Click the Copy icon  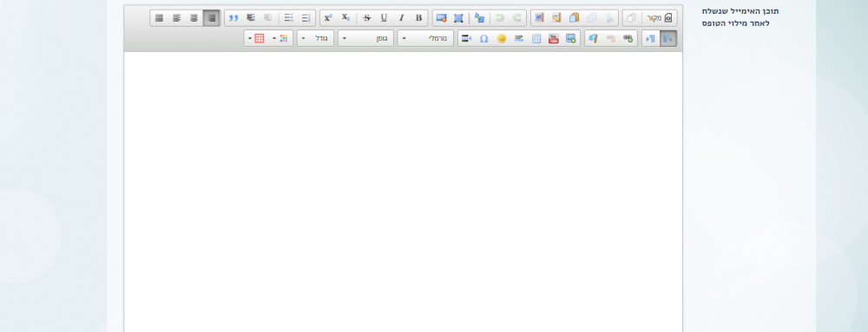[592, 17]
